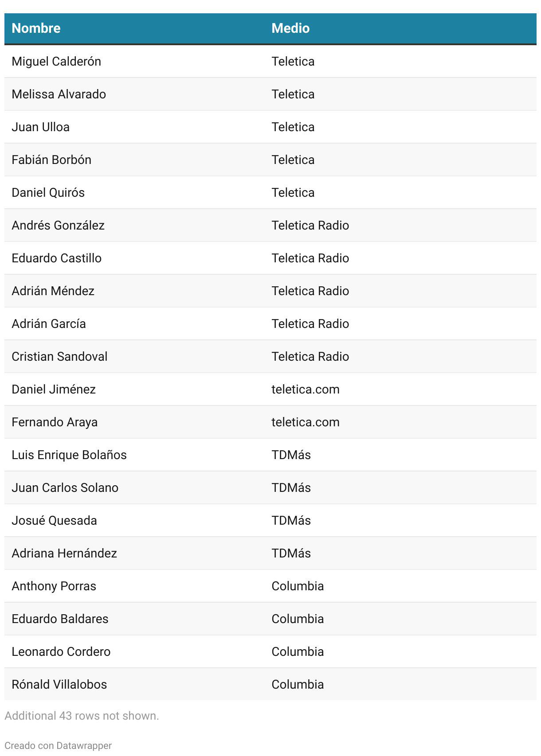Image resolution: width=541 pixels, height=756 pixels.
Task: Select the Adriana Hernández entry
Action: (64, 553)
